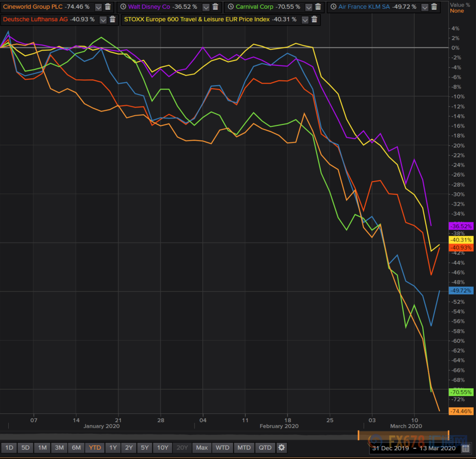476x459 pixels.
Task: Select the YTD time range
Action: (95, 447)
